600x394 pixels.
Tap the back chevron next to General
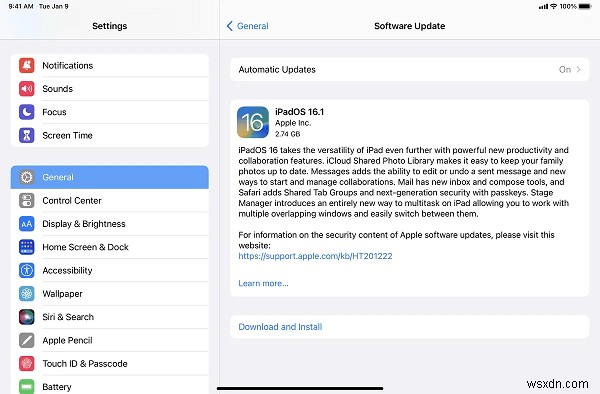pos(230,26)
